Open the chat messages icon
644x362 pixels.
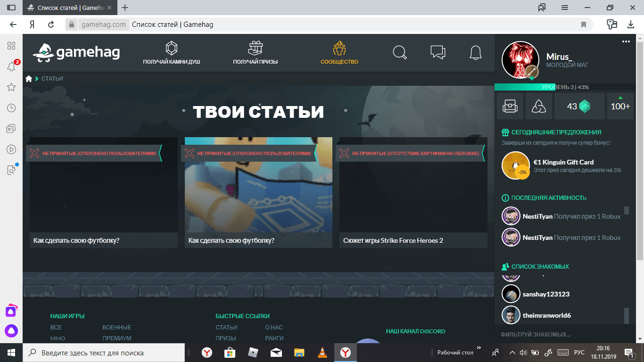[x=438, y=52]
